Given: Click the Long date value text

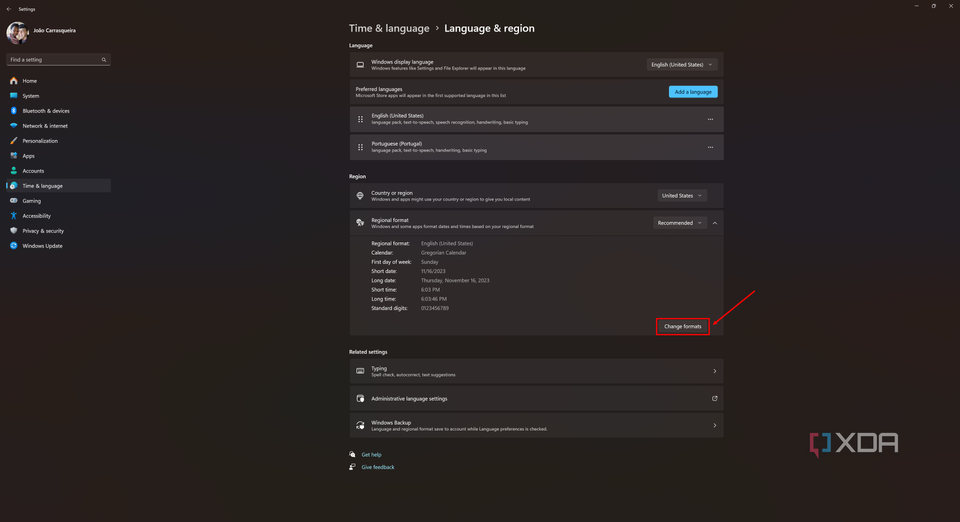Looking at the screenshot, I should click(x=455, y=280).
